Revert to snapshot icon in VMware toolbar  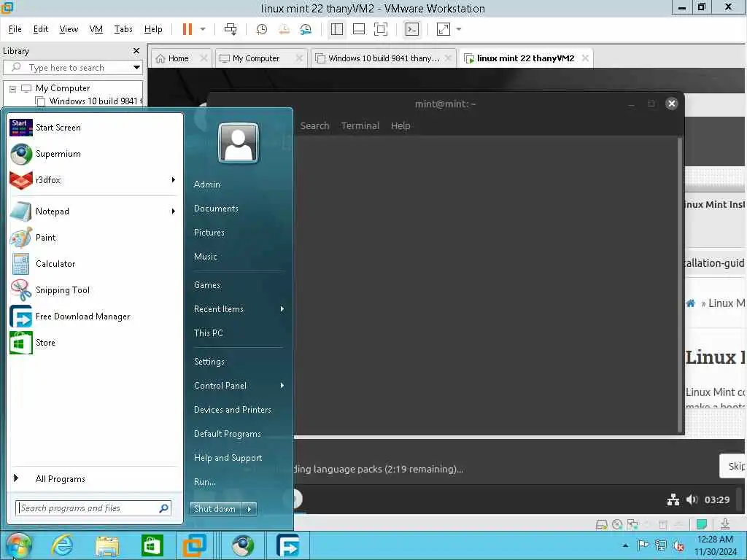[x=284, y=29]
